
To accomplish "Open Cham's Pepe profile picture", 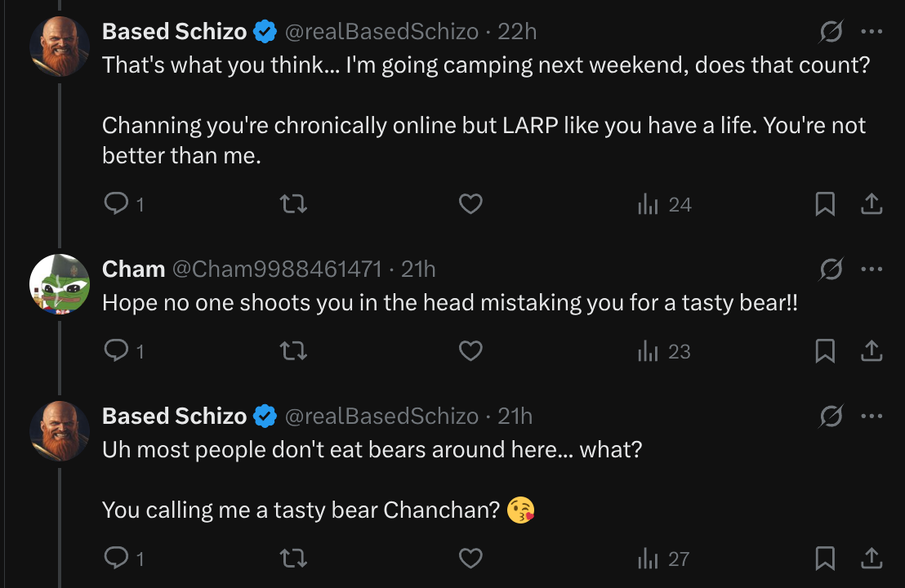I will coord(60,284).
